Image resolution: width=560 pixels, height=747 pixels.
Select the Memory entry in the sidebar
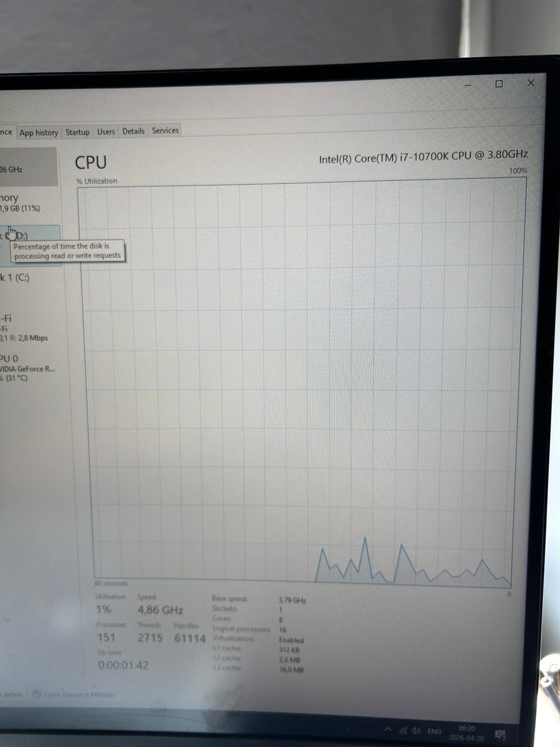(29, 203)
